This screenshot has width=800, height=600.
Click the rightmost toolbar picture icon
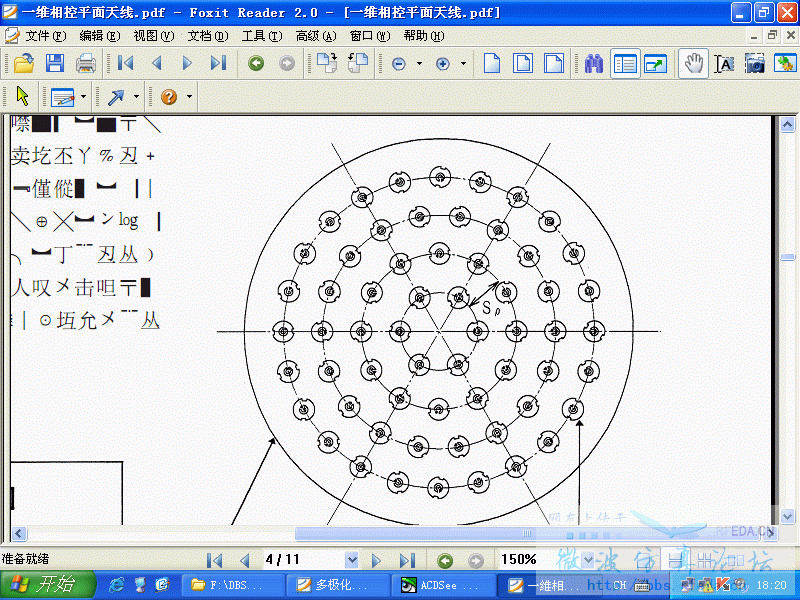pyautogui.click(x=785, y=64)
